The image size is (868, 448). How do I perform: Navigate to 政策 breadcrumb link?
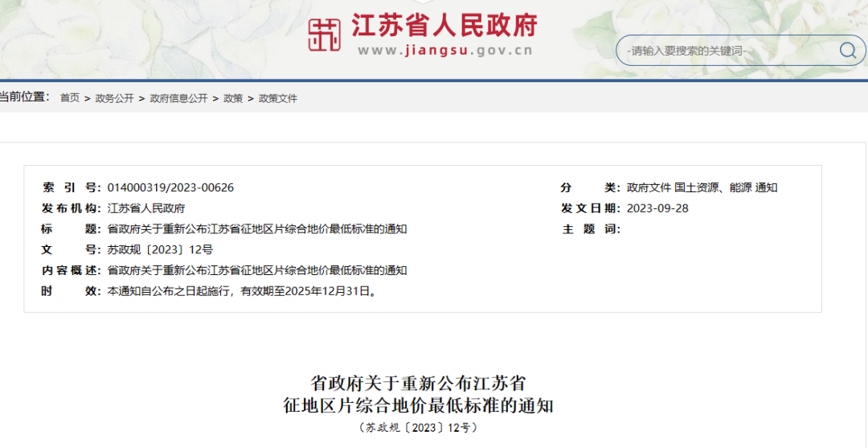tap(233, 98)
